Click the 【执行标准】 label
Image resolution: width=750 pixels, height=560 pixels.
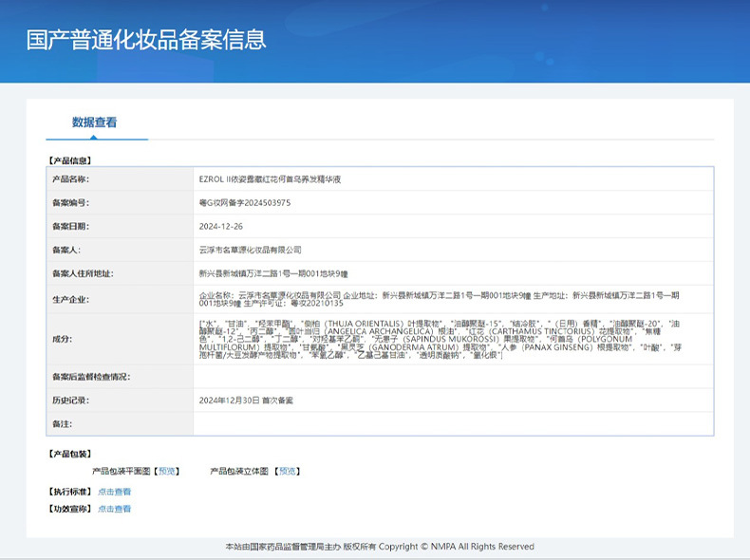click(69, 492)
